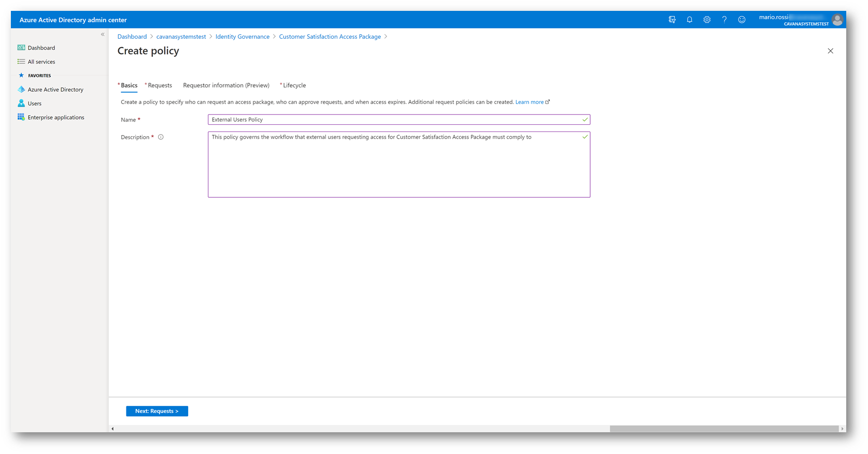Click the Next: Requests button
Screen dimensions: 868x454
tap(157, 411)
